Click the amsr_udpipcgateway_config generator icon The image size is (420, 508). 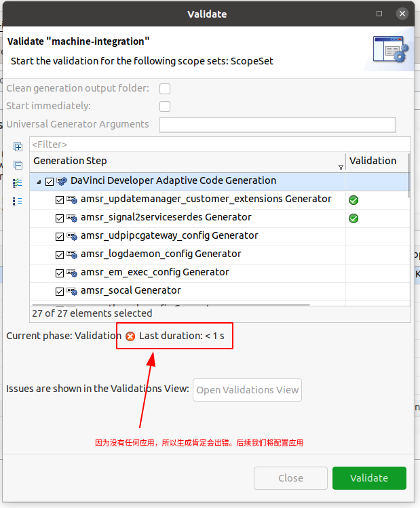(72, 237)
